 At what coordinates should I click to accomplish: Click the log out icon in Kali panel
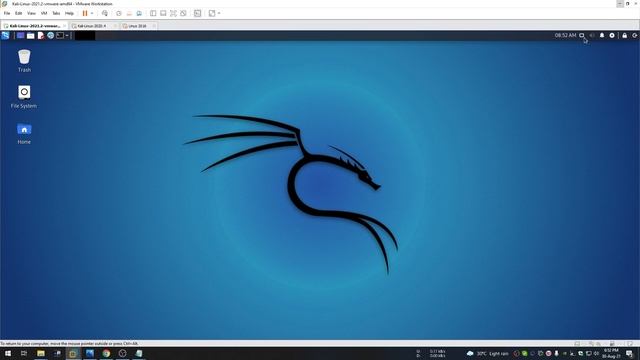635,36
